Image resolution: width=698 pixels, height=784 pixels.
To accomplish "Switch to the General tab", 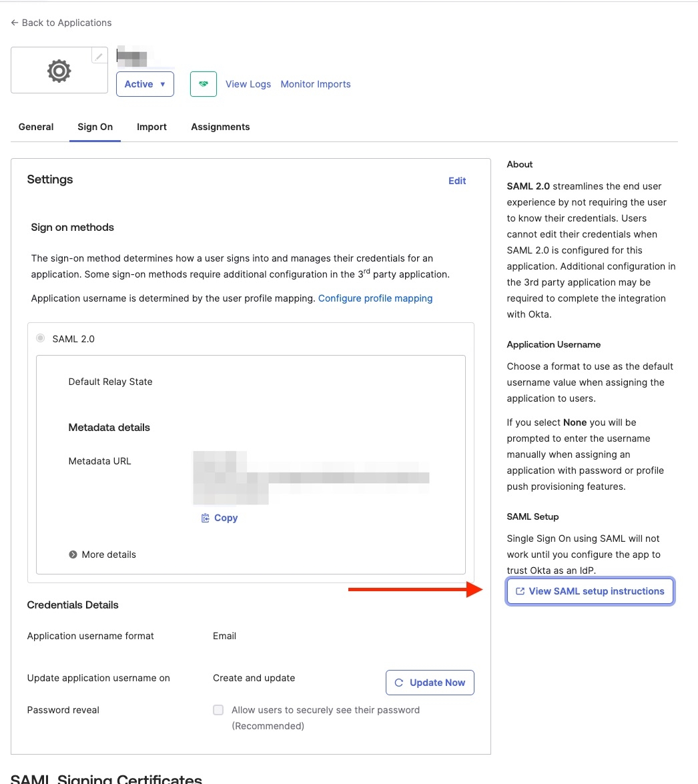I will click(36, 127).
